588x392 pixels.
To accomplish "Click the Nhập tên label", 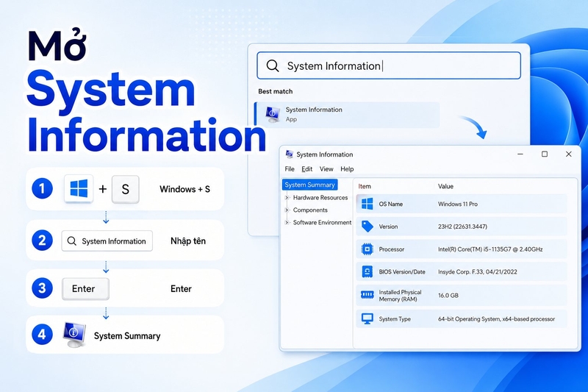I will pos(188,240).
